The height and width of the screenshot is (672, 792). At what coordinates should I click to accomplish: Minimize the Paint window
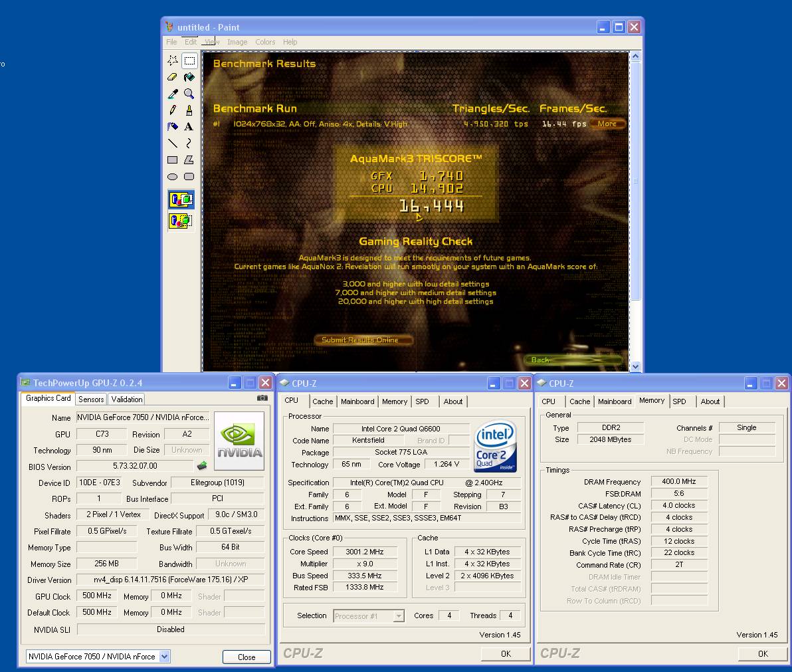coord(603,27)
